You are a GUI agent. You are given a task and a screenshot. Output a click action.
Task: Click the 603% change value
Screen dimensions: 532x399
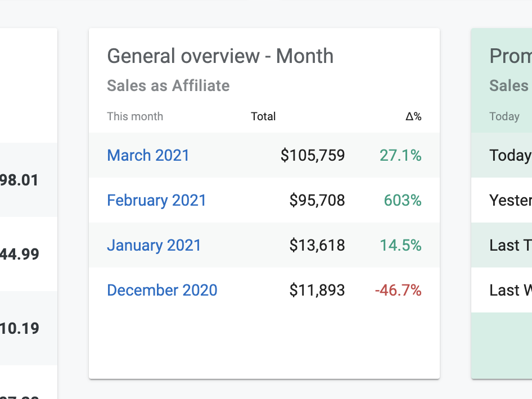click(403, 200)
